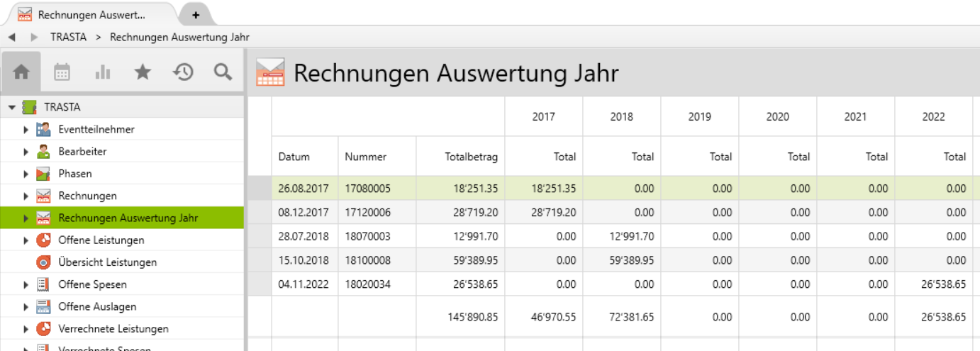The height and width of the screenshot is (351, 980).
Task: Select row with invoice number 18100008
Action: (x=367, y=260)
